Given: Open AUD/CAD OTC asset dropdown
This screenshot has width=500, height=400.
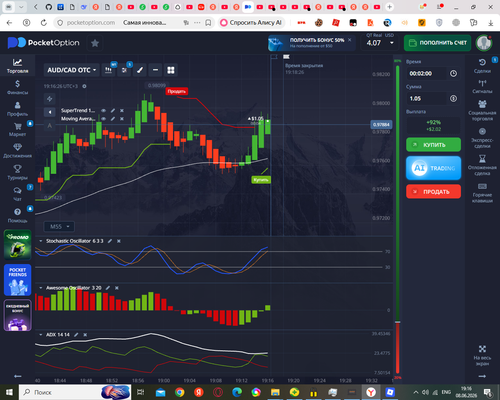Looking at the screenshot, I should 71,70.
